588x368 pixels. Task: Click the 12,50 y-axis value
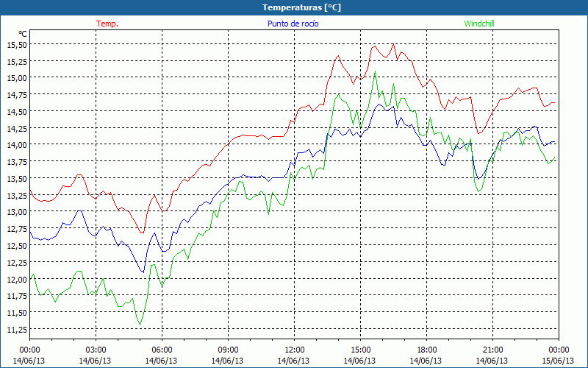pos(17,245)
